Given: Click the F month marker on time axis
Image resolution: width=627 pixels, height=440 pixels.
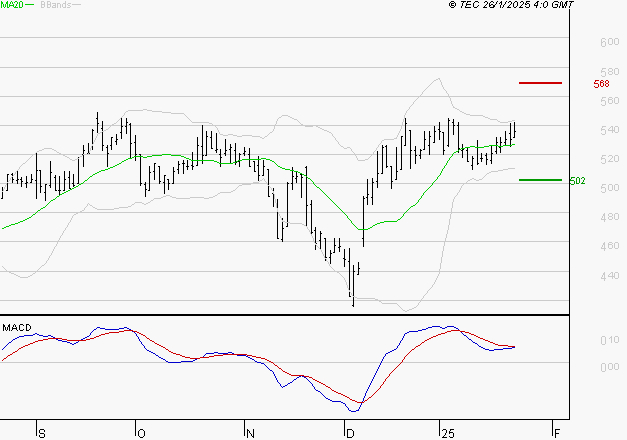Looking at the screenshot, I should click(557, 434).
